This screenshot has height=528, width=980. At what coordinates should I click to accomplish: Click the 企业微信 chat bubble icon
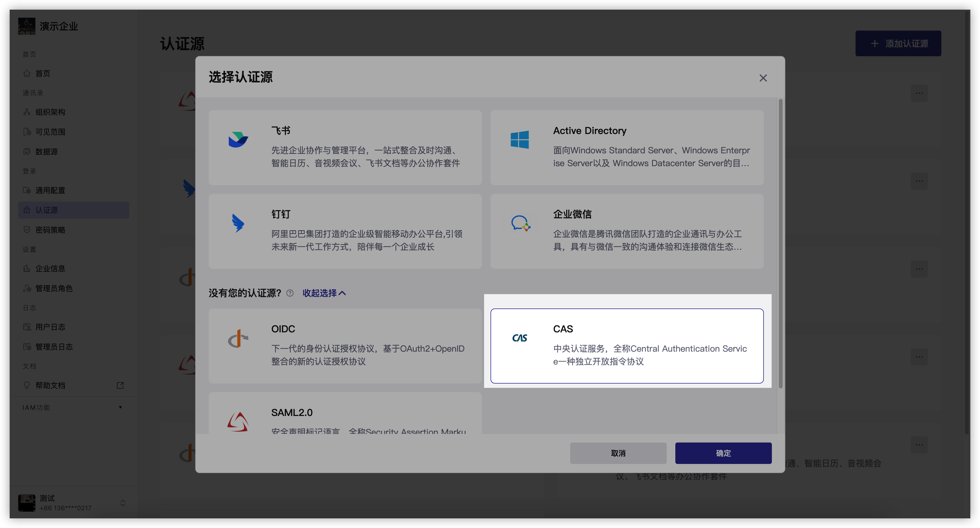tap(520, 223)
